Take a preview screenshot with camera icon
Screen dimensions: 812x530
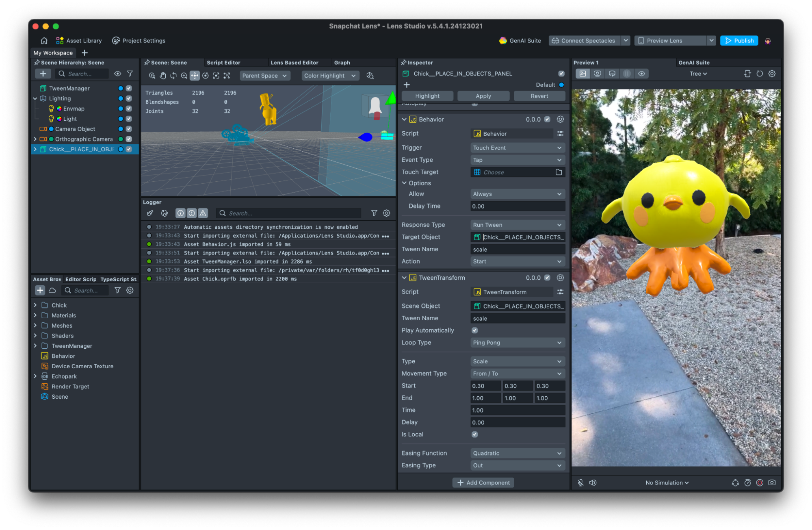pyautogui.click(x=772, y=482)
